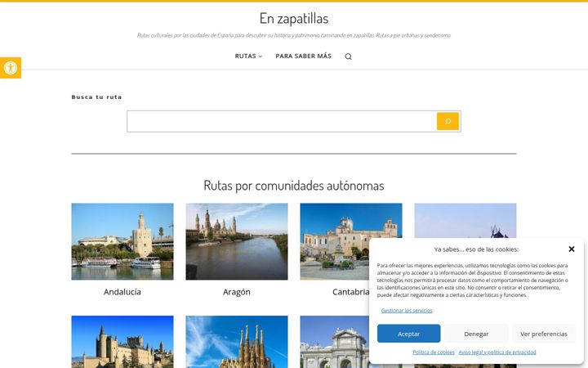Click Gestionar los servicios link

click(x=407, y=311)
